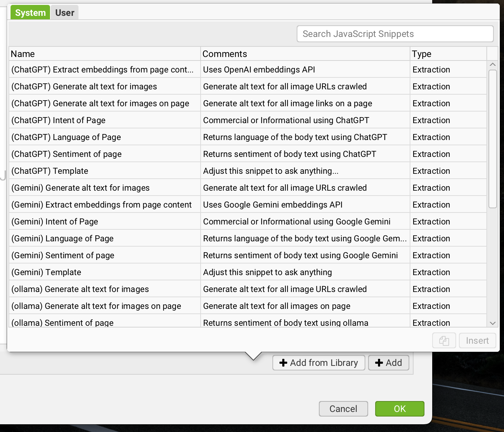Select the System tab
This screenshot has height=432, width=504.
pos(30,13)
